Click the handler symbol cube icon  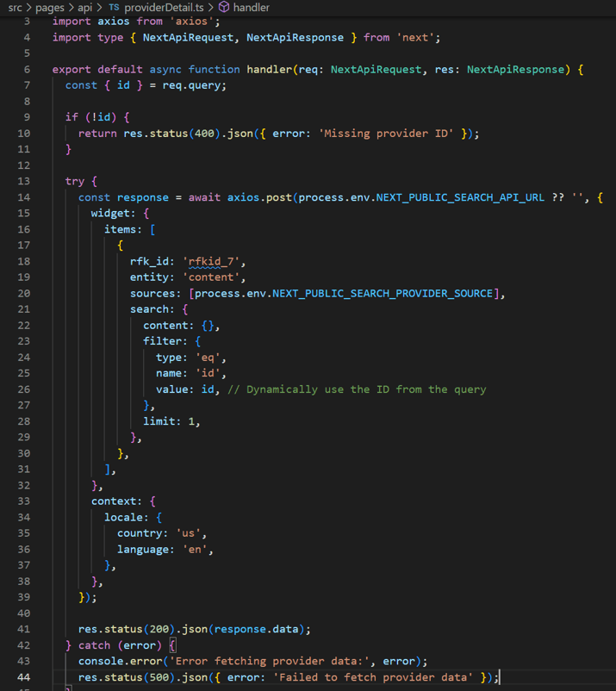(x=224, y=7)
